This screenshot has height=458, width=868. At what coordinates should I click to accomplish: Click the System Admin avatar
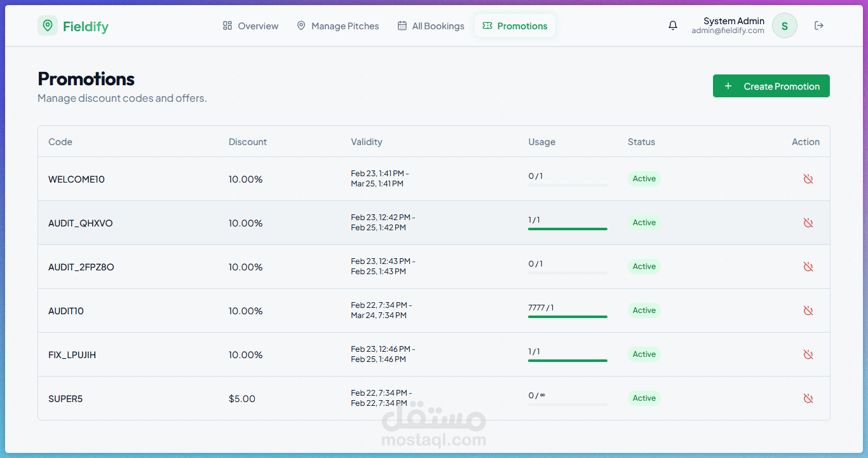tap(784, 26)
